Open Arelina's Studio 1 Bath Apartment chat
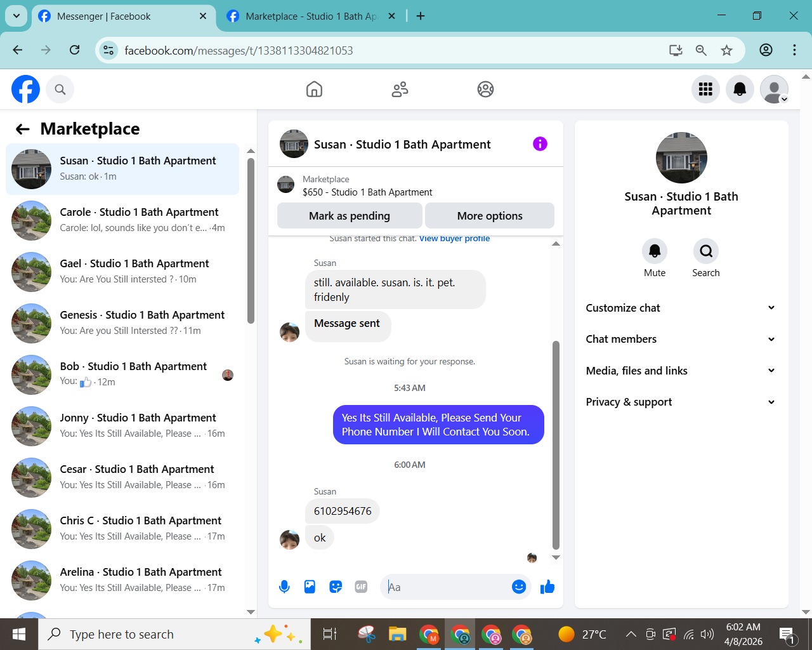 (122, 580)
